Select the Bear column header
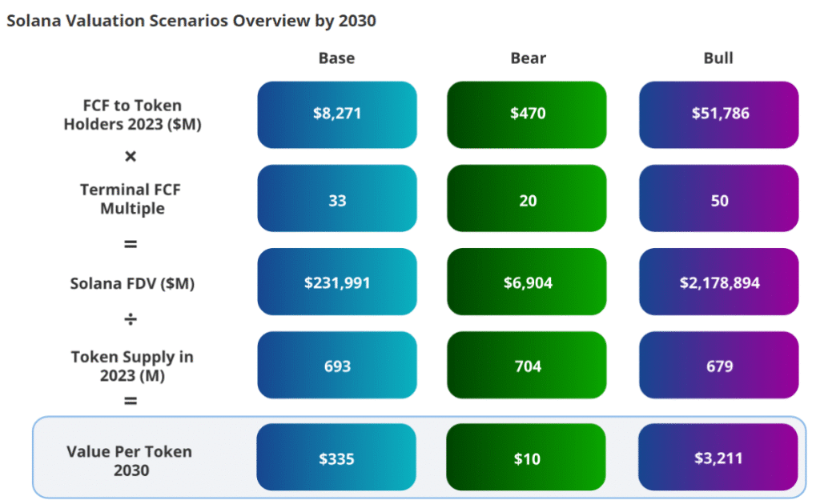Screen dimensions: 820x504 pyautogui.click(x=528, y=58)
